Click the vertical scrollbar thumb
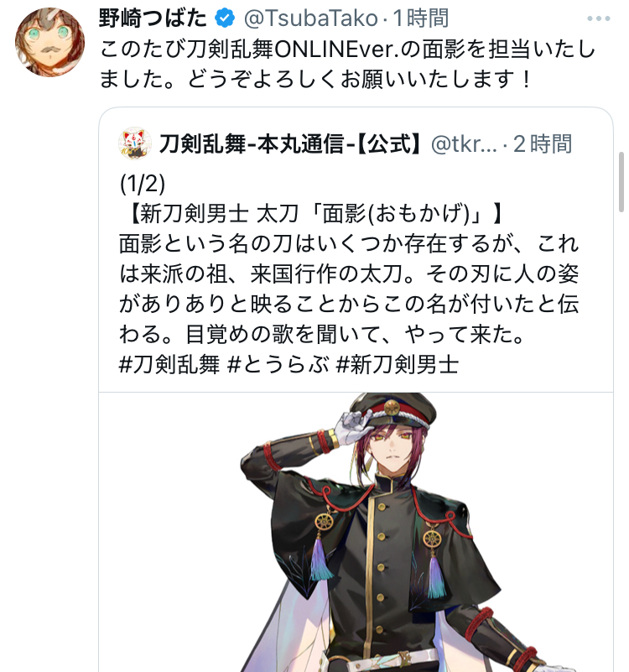 [x=621, y=182]
